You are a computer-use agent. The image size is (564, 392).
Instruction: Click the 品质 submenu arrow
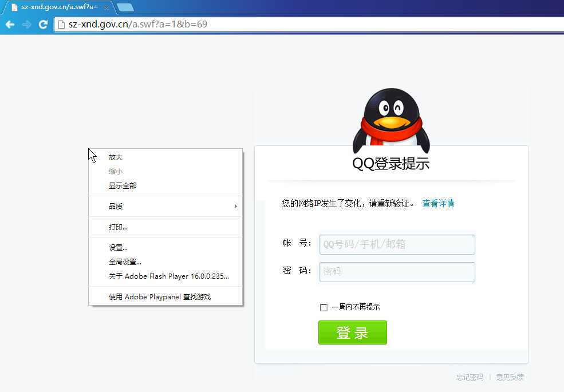(x=235, y=207)
